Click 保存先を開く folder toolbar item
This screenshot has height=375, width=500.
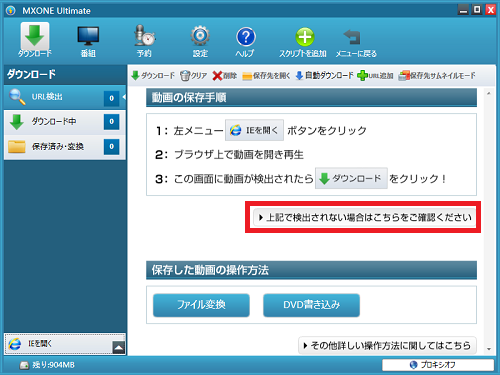click(266, 76)
